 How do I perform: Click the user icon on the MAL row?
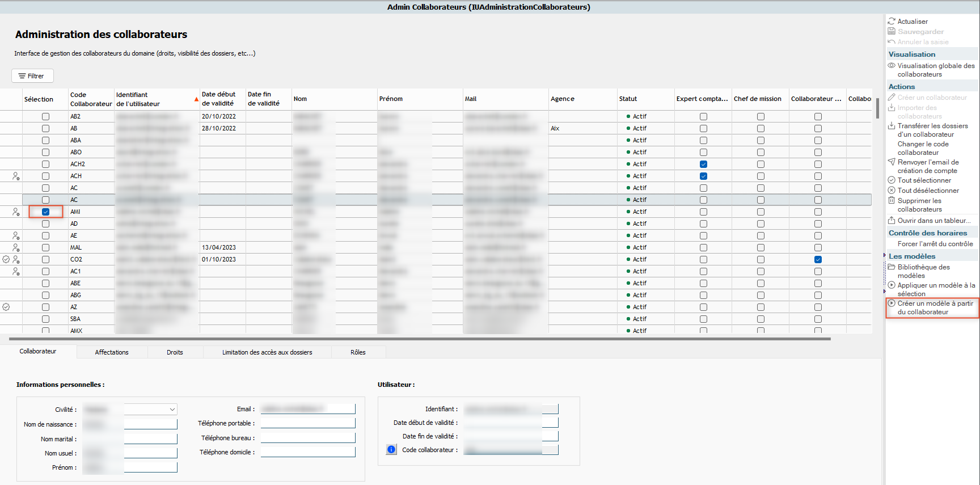[16, 247]
